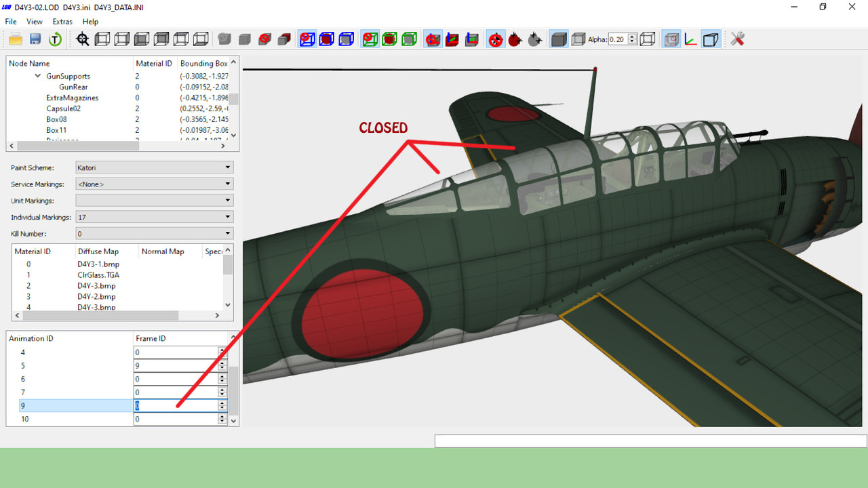Click the translucent cube icon left of Alpha
Viewport: 868px width, 488px height.
tap(578, 39)
